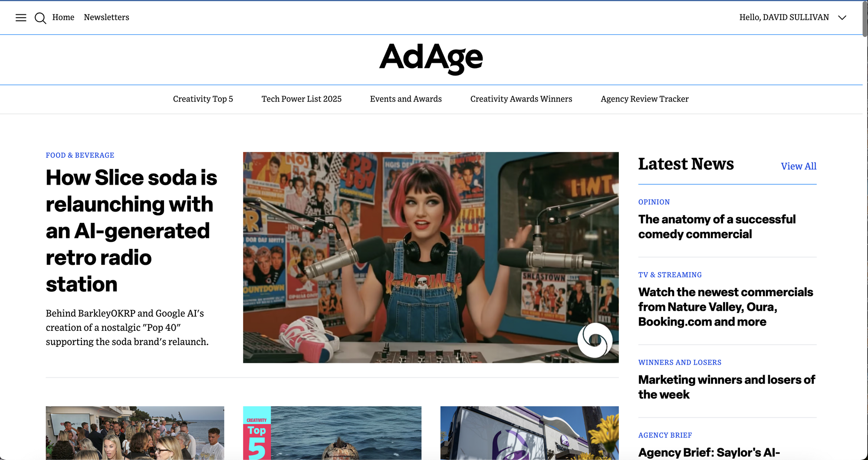Open the Slice soda radio studio image
The width and height of the screenshot is (868, 460).
click(431, 258)
